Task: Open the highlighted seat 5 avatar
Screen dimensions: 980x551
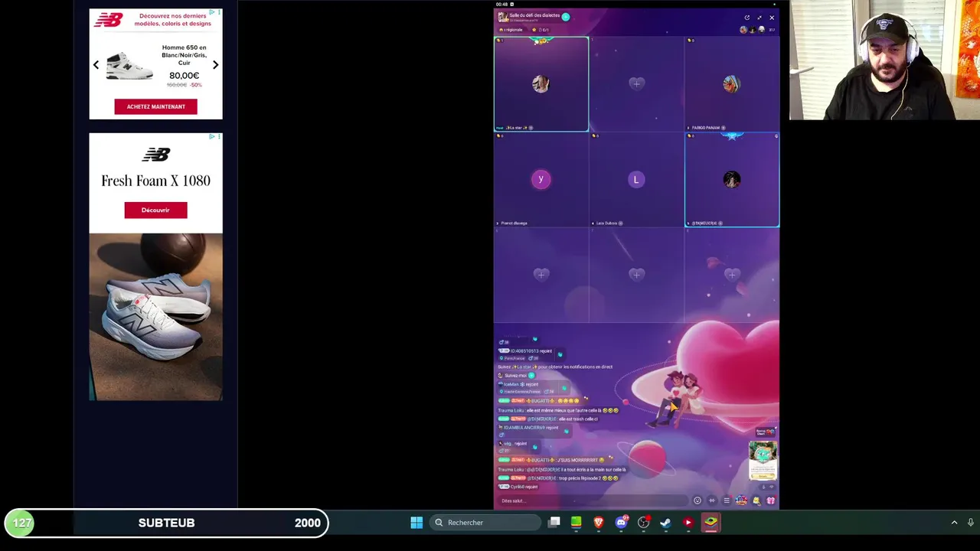Action: click(x=731, y=179)
